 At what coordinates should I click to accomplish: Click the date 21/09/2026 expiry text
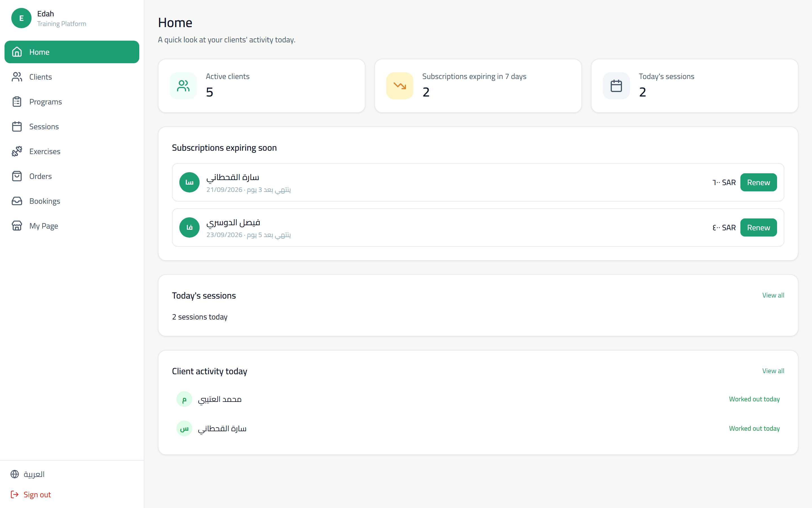coord(224,190)
